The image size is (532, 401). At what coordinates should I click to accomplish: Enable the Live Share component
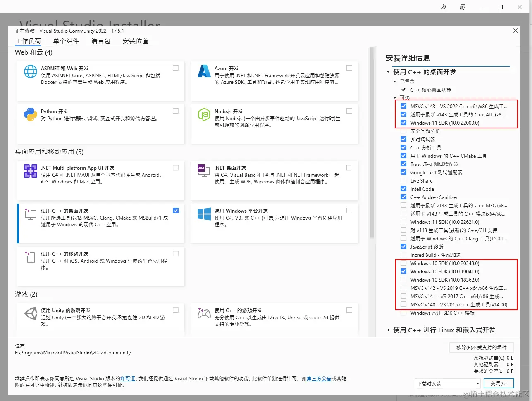pos(403,180)
